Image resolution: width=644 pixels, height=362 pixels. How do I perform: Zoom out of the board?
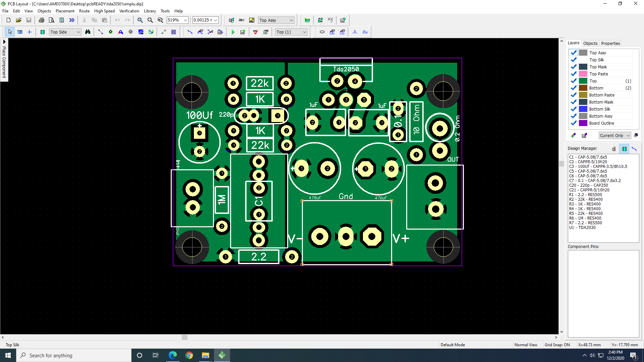[x=150, y=20]
